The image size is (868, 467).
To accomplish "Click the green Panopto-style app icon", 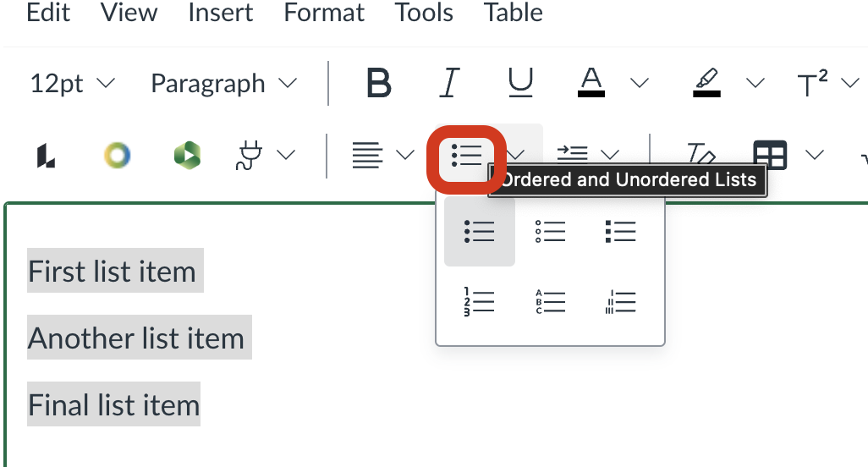I will click(188, 155).
